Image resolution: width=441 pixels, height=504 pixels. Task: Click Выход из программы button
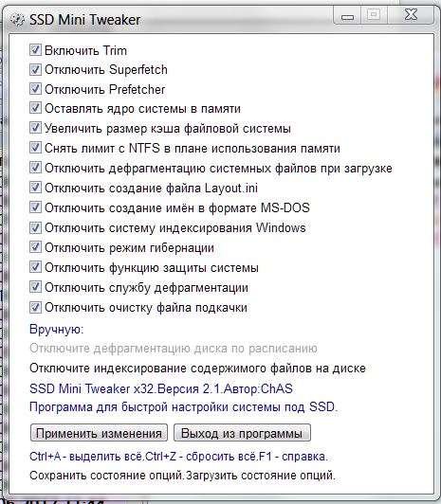[x=242, y=433]
